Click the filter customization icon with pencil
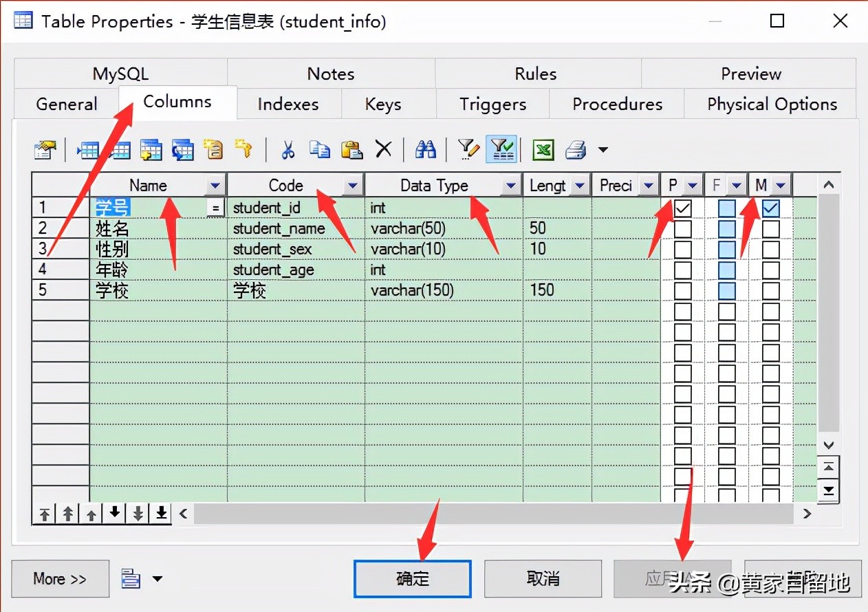 click(468, 149)
